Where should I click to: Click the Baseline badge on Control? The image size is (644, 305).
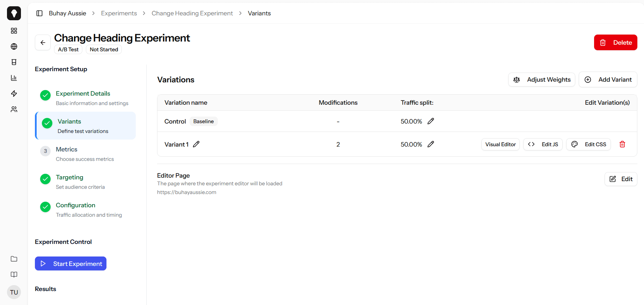click(x=203, y=121)
